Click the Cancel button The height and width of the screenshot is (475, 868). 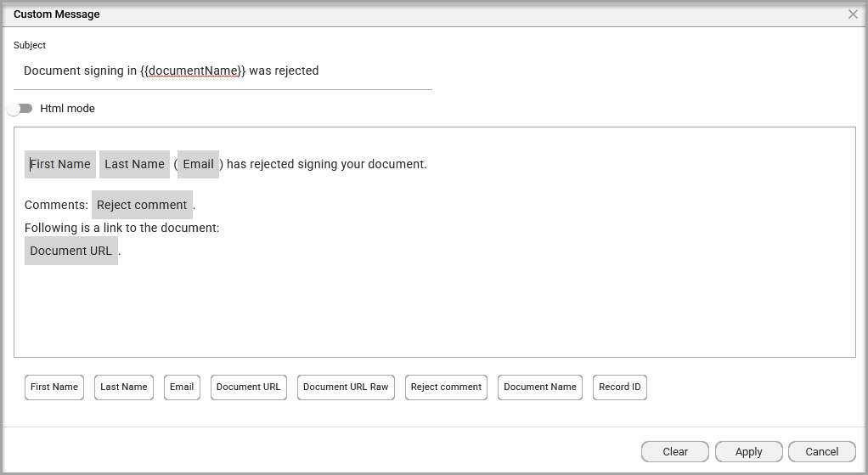821,452
